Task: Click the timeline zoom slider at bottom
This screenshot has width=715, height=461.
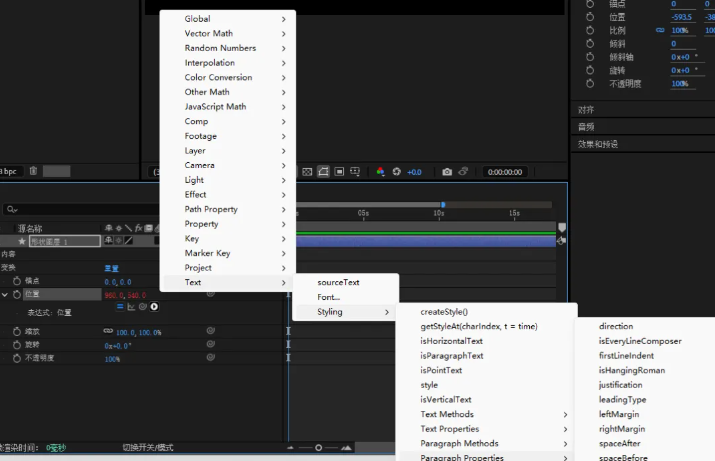Action: (x=319, y=448)
